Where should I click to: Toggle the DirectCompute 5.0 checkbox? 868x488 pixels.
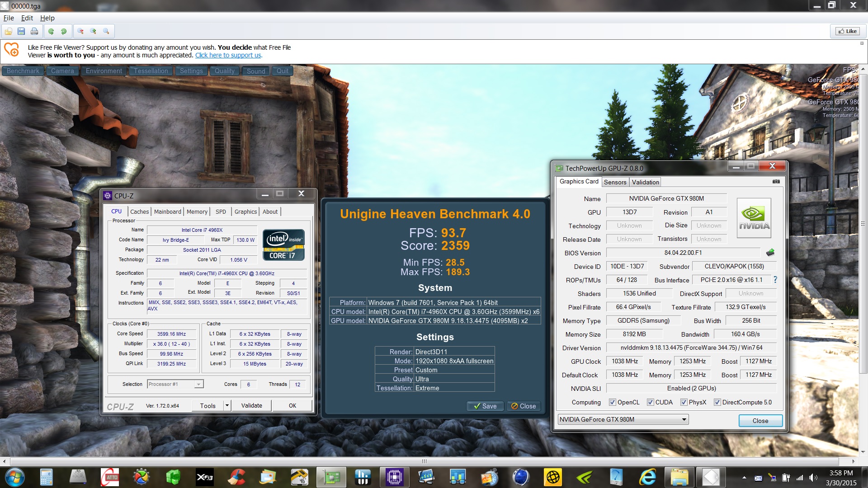point(717,402)
